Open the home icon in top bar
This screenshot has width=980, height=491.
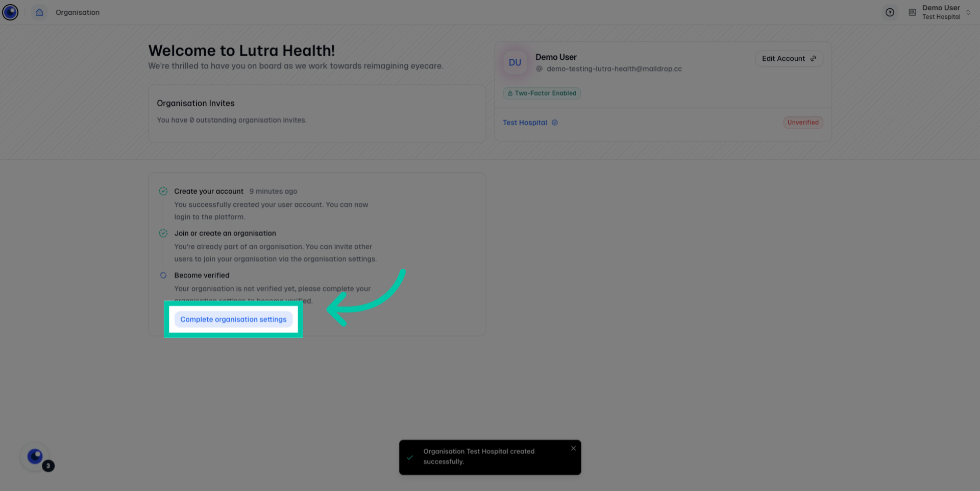(x=39, y=12)
